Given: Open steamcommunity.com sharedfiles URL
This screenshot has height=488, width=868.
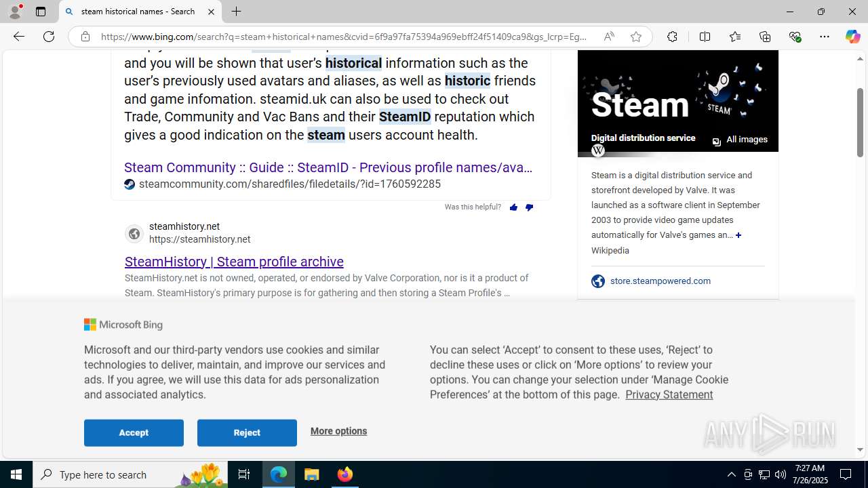Looking at the screenshot, I should 290,184.
